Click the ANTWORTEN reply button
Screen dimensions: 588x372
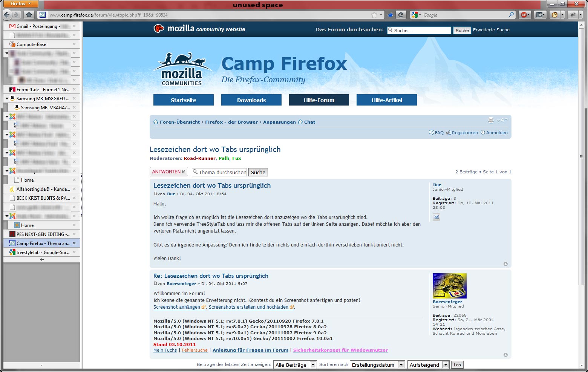tap(169, 172)
